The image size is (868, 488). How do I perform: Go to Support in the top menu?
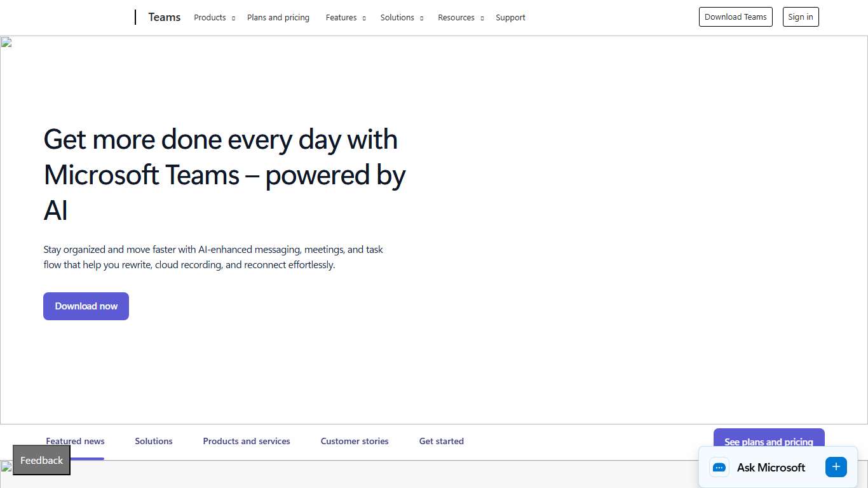(x=510, y=18)
